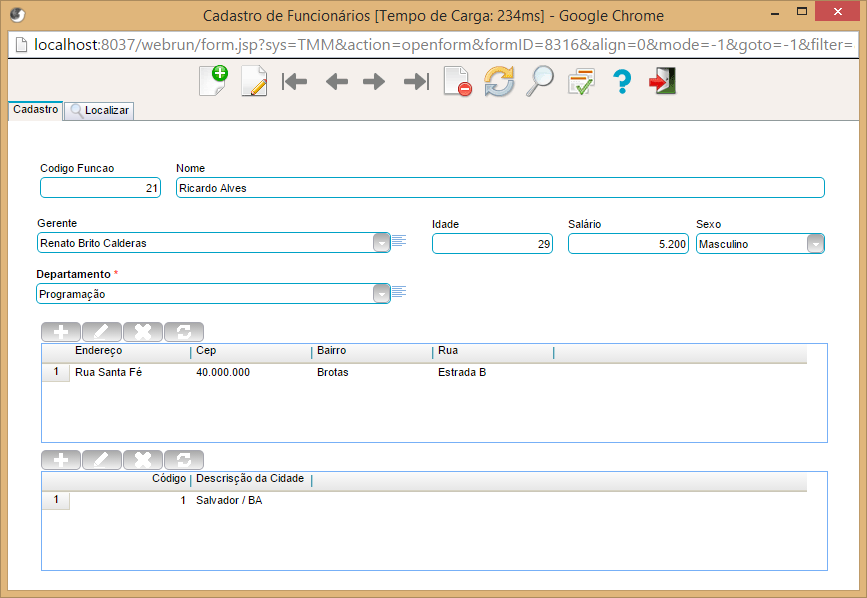Click the delete record icon with red minus
The width and height of the screenshot is (867, 598).
point(456,82)
